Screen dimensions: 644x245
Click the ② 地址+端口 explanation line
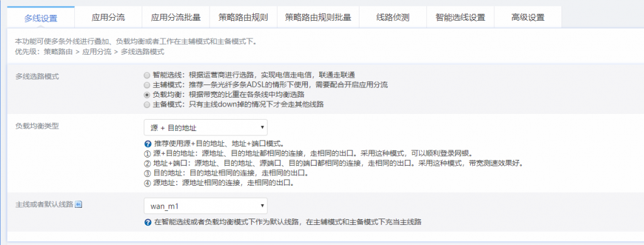(335, 164)
